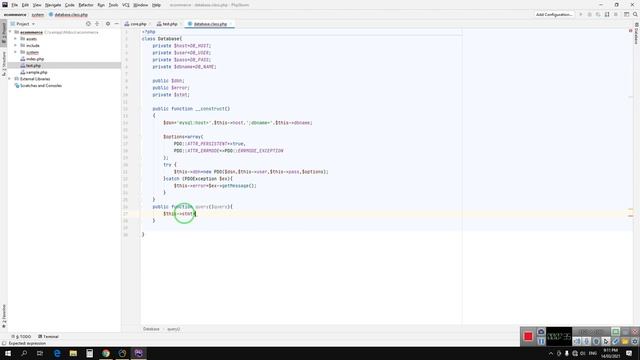Click the Search Everywhere magnifier icon
This screenshot has width=640, height=360.
[635, 14]
